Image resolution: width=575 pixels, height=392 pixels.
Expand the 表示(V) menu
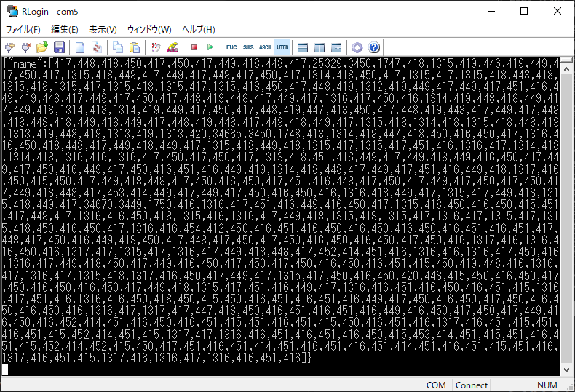tap(103, 30)
